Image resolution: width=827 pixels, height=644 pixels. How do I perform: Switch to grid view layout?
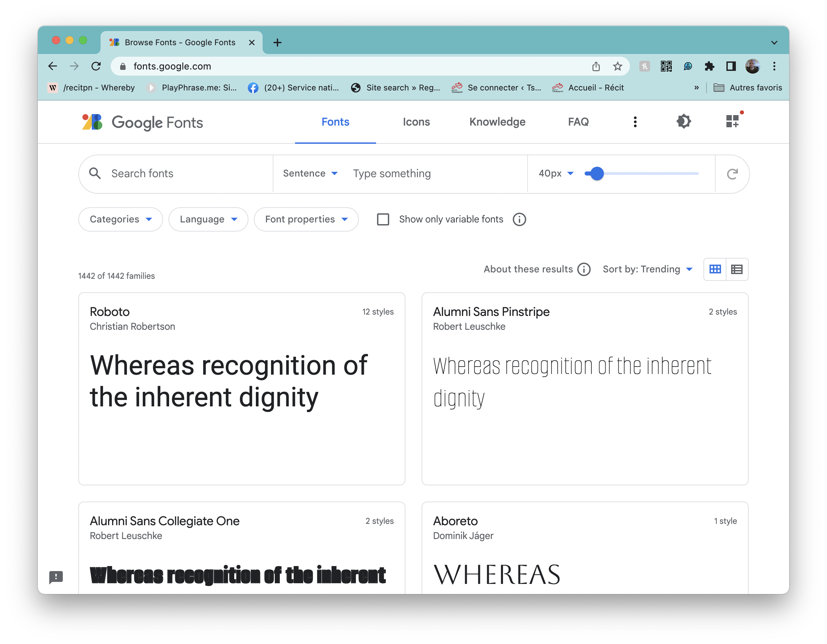[715, 269]
